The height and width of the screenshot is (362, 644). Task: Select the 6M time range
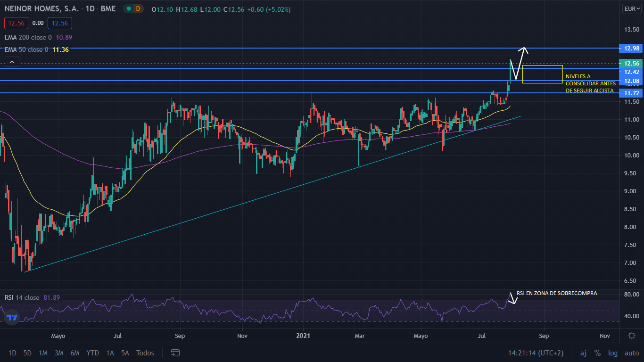point(74,353)
